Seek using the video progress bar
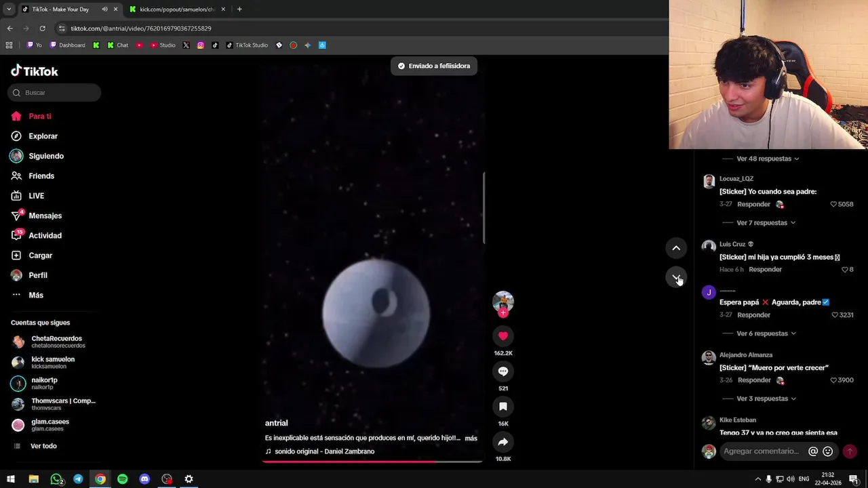This screenshot has height=488, width=868. click(372, 462)
